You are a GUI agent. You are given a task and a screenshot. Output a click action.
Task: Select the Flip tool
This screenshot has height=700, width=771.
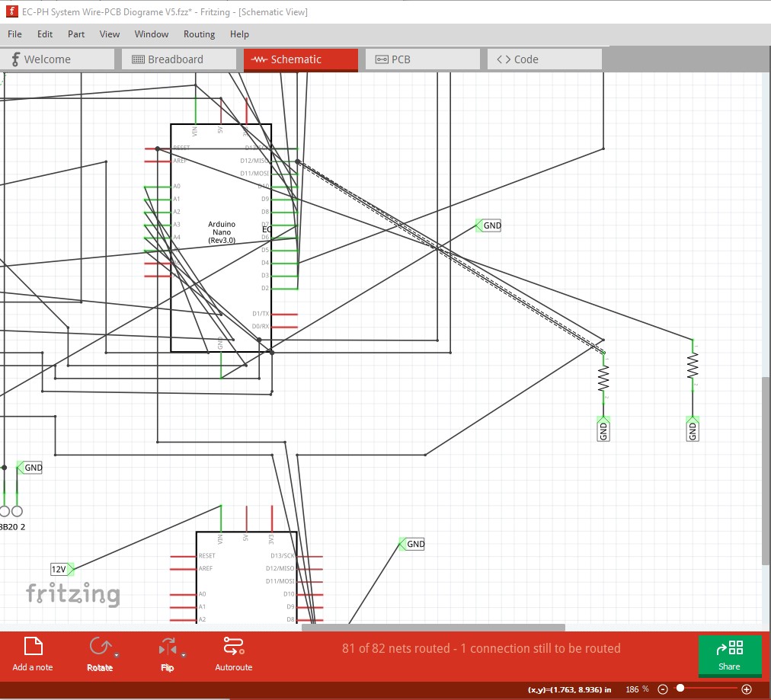166,649
